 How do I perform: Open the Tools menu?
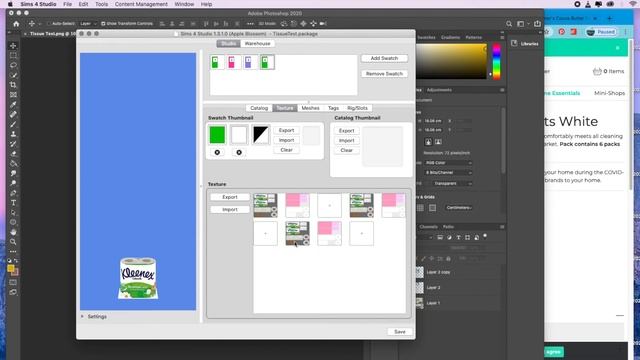pos(101,4)
